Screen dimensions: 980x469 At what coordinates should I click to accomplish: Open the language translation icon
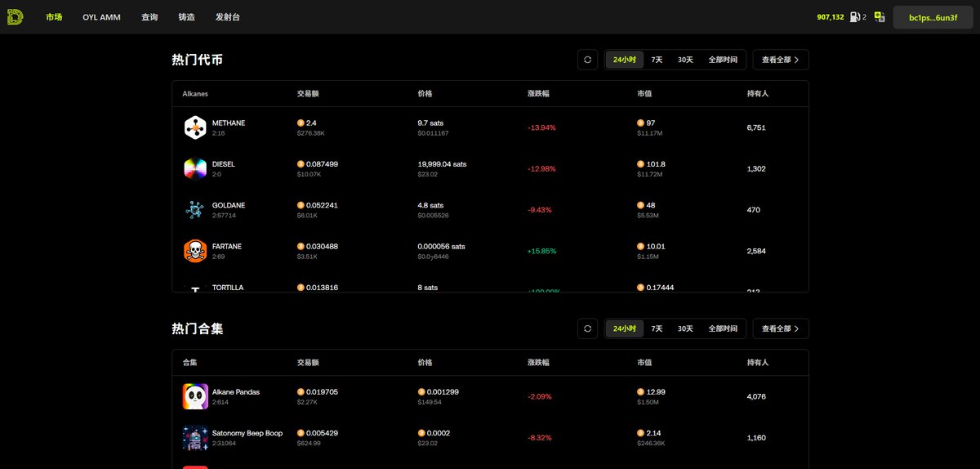[880, 17]
